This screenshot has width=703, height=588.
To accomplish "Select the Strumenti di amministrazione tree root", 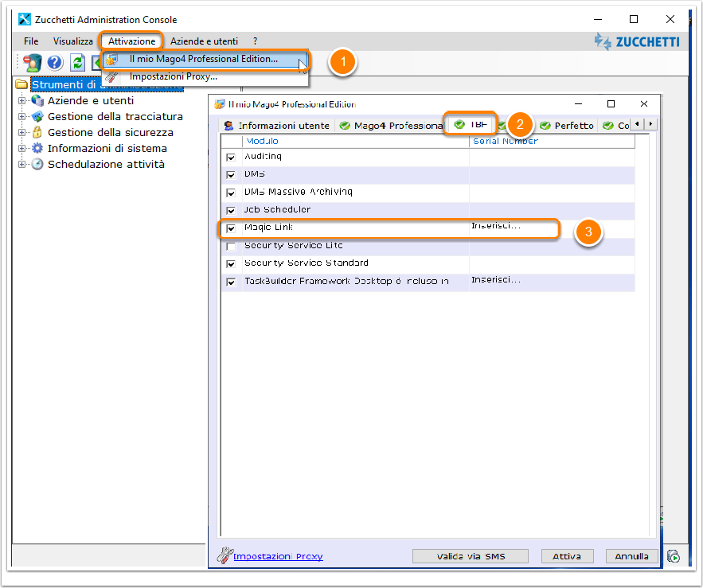I will [x=107, y=84].
